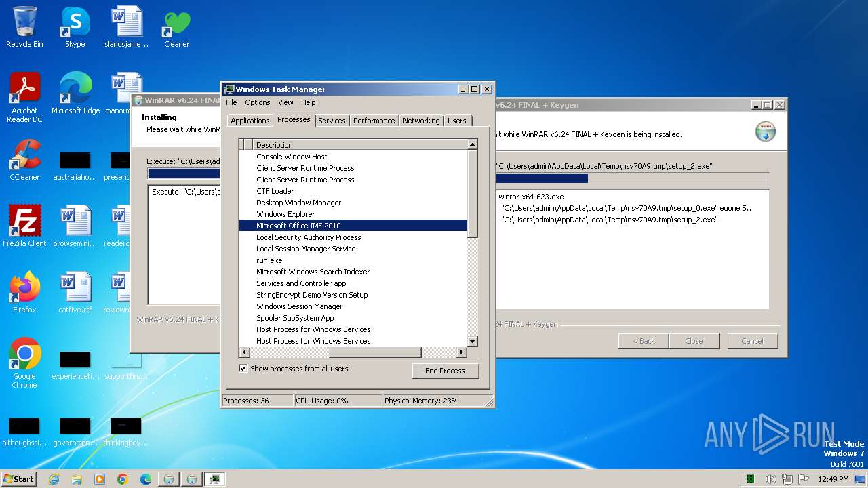The image size is (868, 488).
Task: Select the run.exe process row
Action: point(353,260)
